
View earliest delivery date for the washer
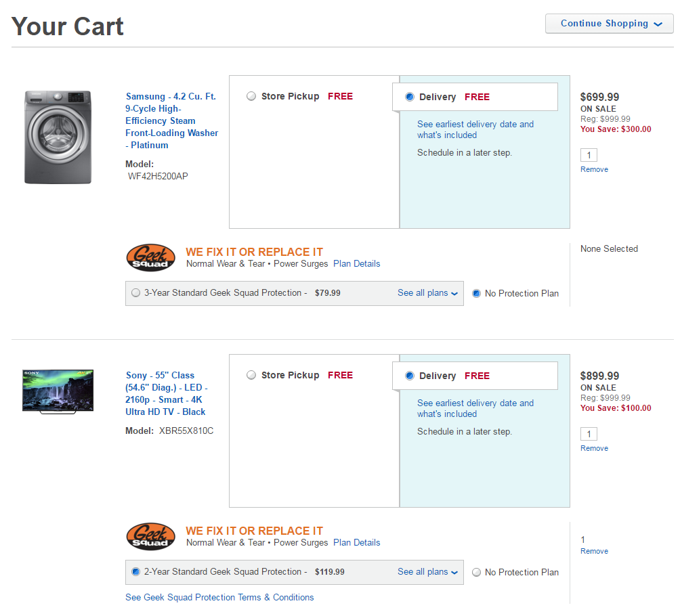475,129
